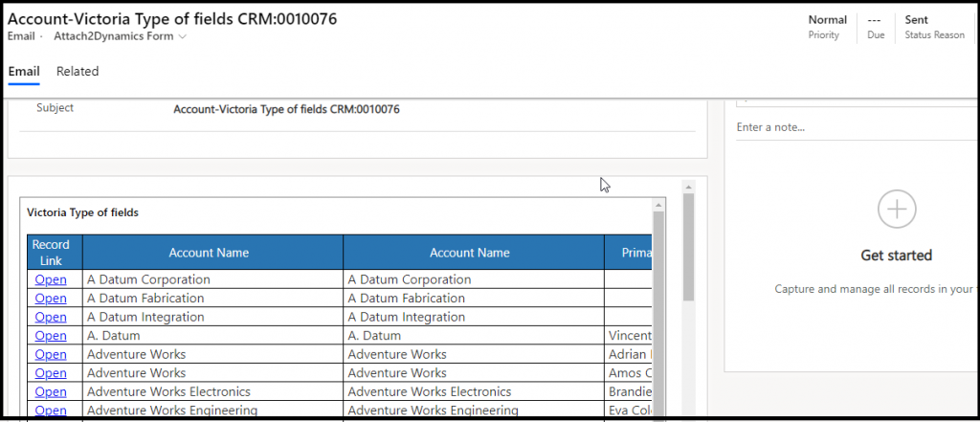The height and width of the screenshot is (422, 980).
Task: Click the second-column A Datum Corporation cell
Action: click(x=474, y=279)
